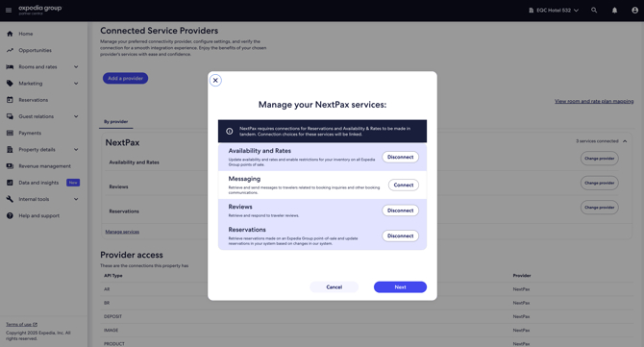Click the API Type column header
The height and width of the screenshot is (347, 644).
point(113,276)
